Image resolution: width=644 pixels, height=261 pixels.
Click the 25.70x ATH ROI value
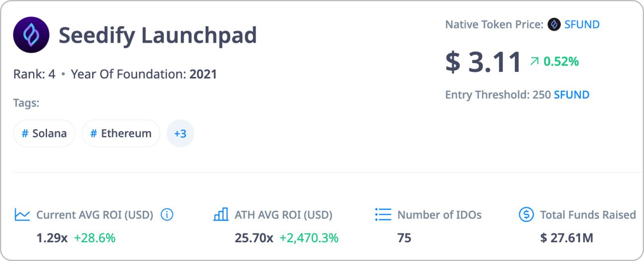click(x=254, y=238)
